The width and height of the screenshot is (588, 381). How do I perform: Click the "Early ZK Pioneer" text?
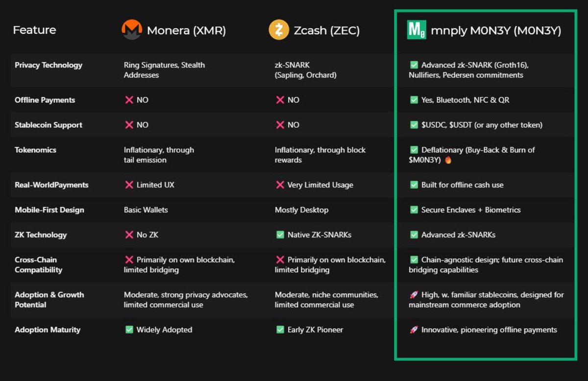point(315,330)
